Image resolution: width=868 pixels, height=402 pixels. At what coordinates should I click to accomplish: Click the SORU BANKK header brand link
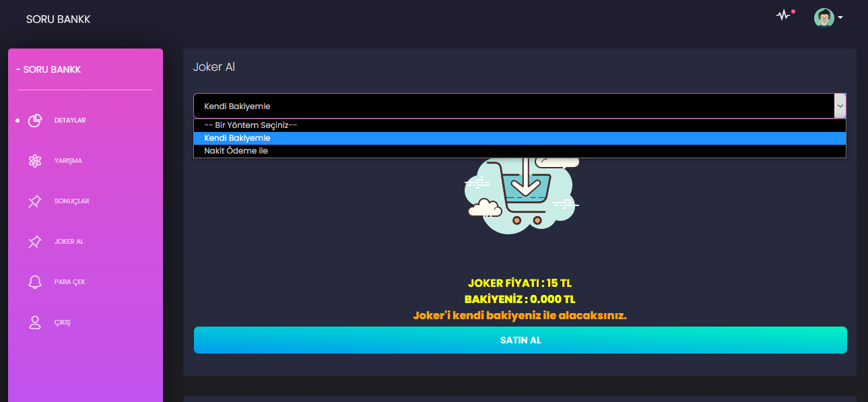click(x=58, y=20)
